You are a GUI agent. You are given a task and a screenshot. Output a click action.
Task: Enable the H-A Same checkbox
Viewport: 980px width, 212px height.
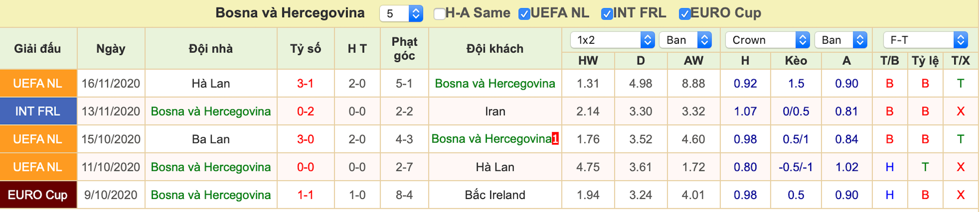pyautogui.click(x=439, y=14)
